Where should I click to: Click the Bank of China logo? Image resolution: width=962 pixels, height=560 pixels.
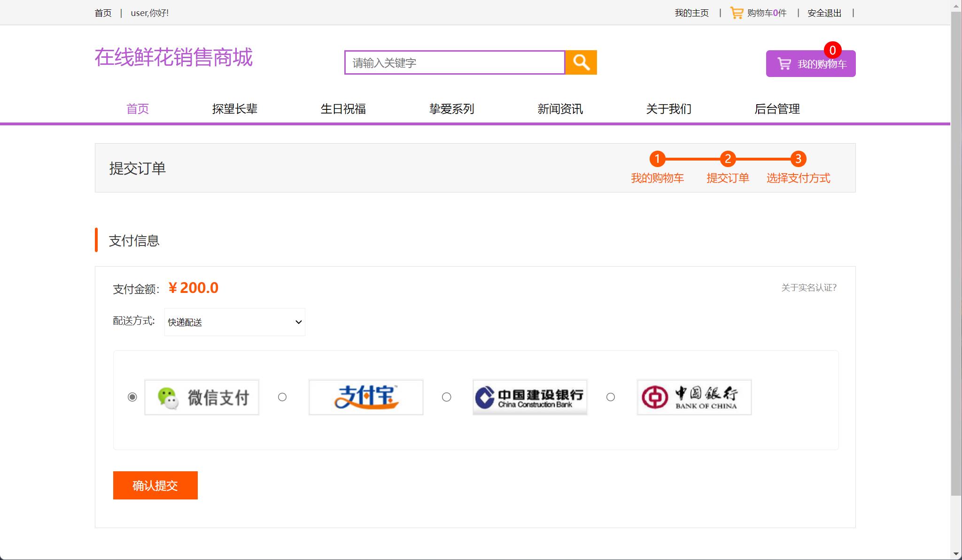pos(694,397)
